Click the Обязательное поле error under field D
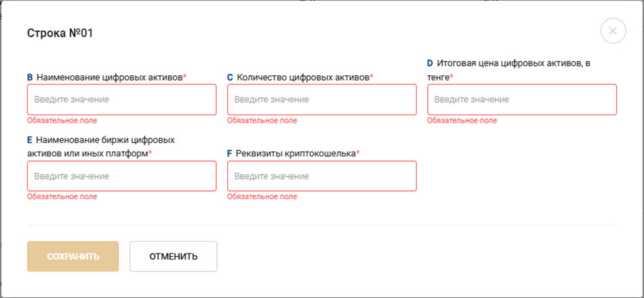This screenshot has height=298, width=644. (x=462, y=121)
